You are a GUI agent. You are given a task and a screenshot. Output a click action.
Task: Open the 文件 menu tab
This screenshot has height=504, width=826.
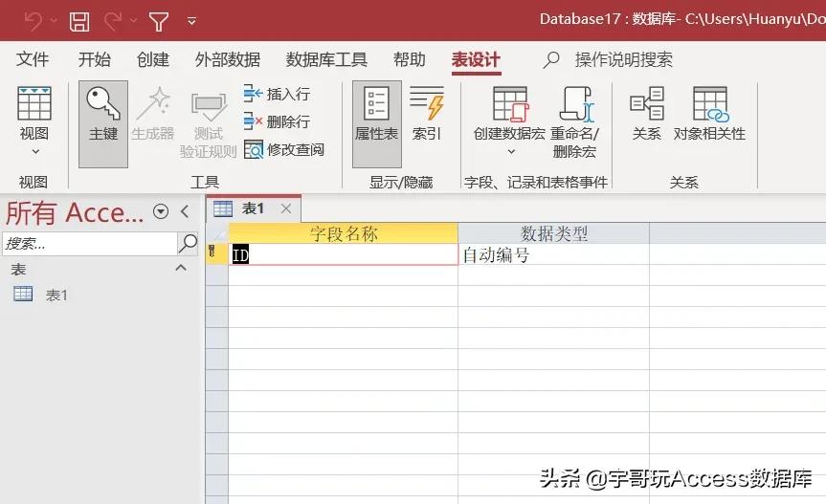tap(33, 59)
